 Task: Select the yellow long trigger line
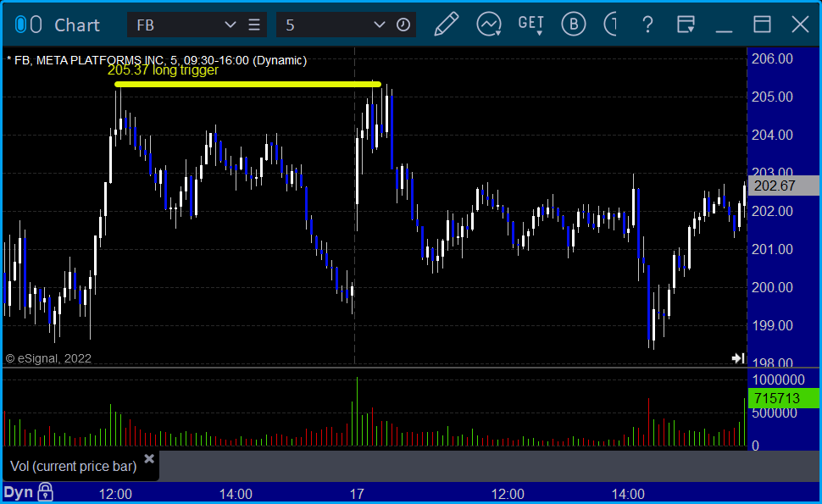pos(247,85)
